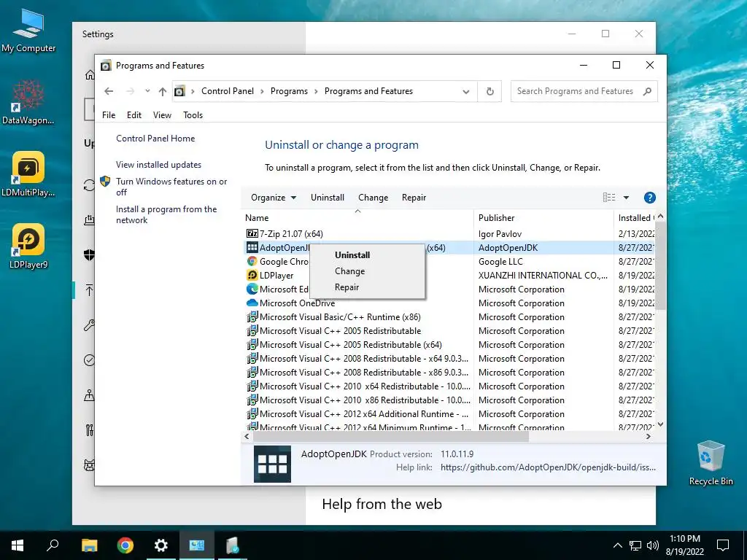Image resolution: width=747 pixels, height=560 pixels.
Task: Open Help via the blue question mark icon
Action: [649, 198]
